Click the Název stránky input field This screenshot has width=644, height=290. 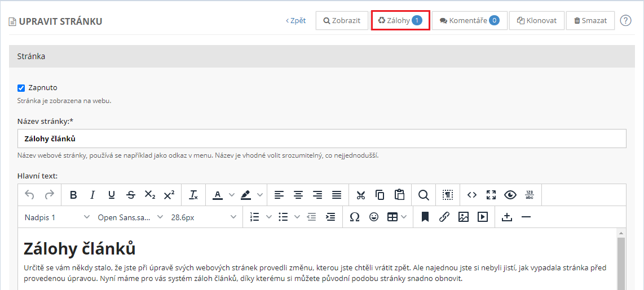(321, 139)
